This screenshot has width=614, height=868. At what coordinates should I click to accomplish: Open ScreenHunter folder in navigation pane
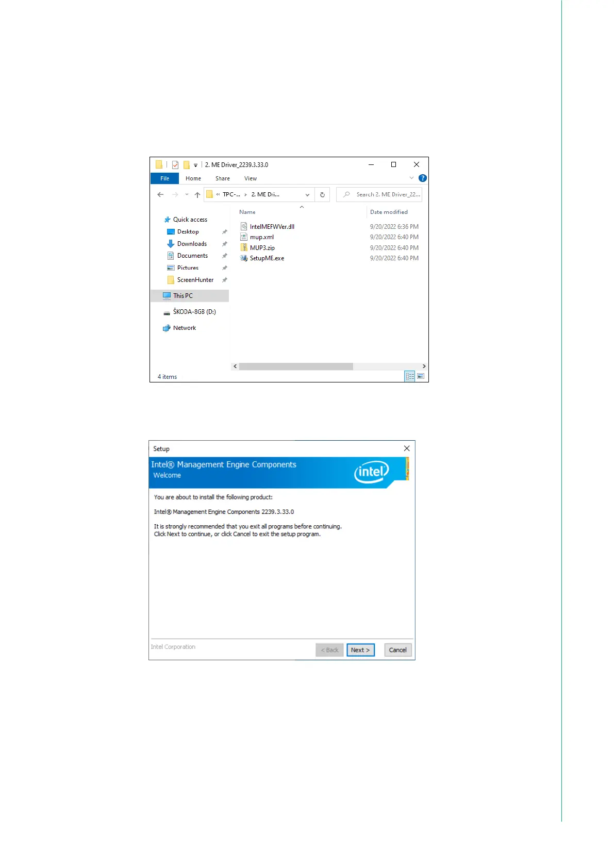pos(195,280)
